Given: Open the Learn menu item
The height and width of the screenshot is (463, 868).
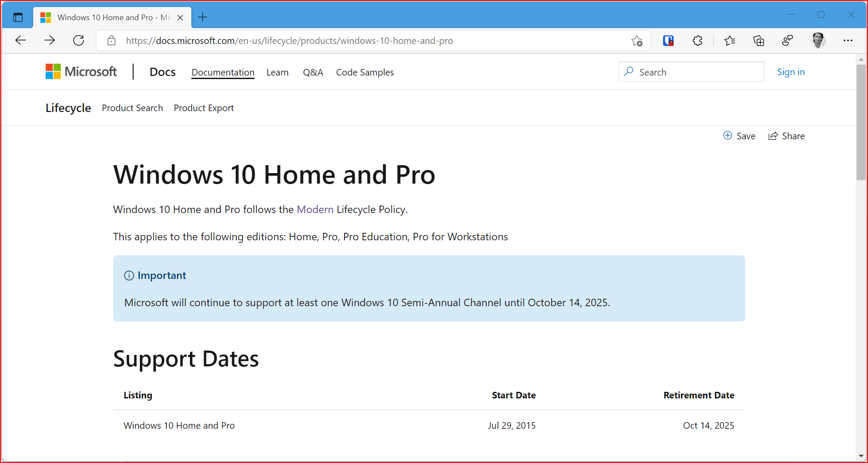Looking at the screenshot, I should [277, 72].
